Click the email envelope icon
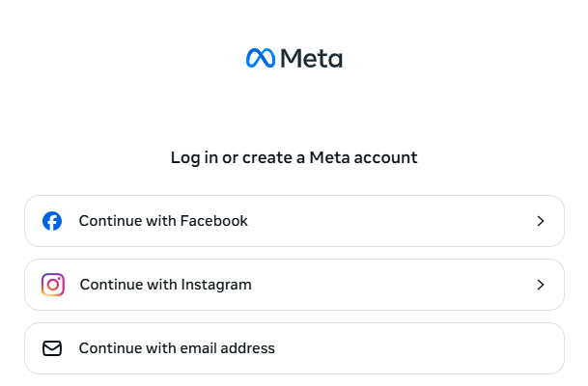The width and height of the screenshot is (588, 386). 52,348
